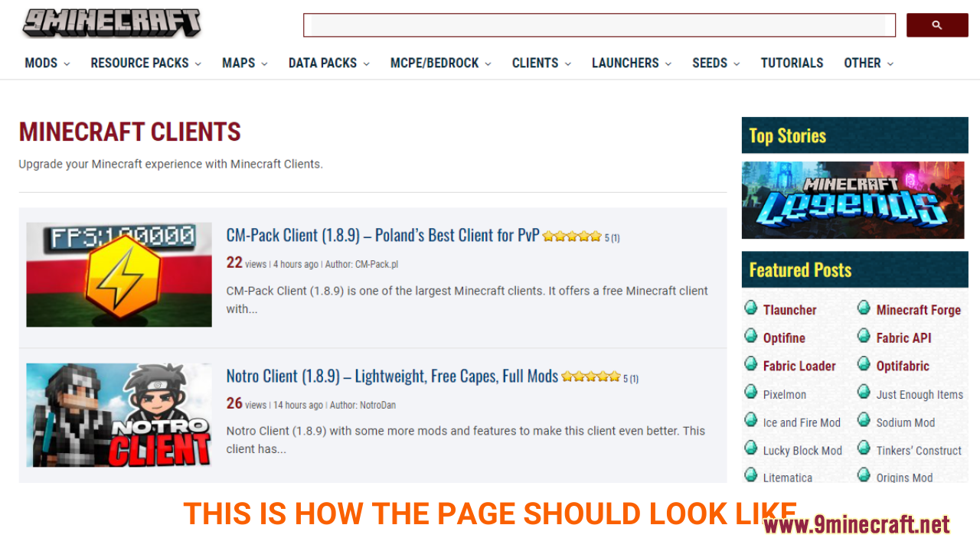Open the Notro Client (1.8.9) article title
Viewport: 980px width, 551px height.
coord(392,376)
